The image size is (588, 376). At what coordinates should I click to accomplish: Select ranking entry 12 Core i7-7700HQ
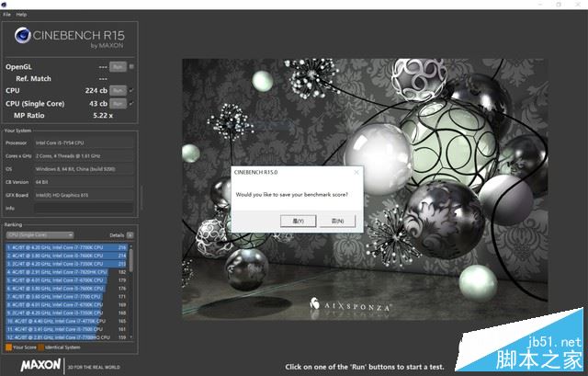click(67, 337)
